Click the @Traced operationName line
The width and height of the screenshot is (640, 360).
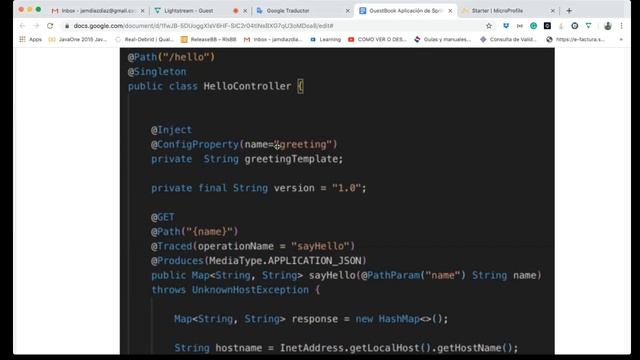point(253,247)
